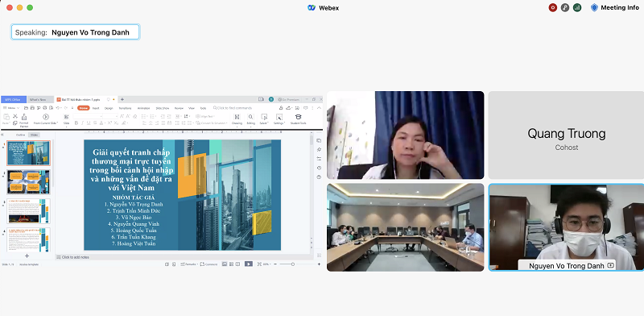Select the Home ribbon tab
The width and height of the screenshot is (644, 316).
[84, 108]
